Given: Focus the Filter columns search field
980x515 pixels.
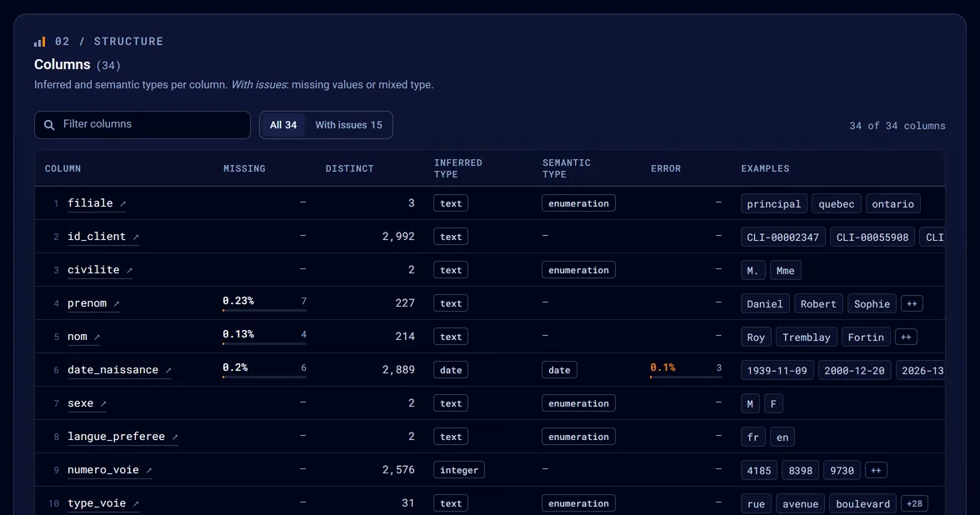Looking at the screenshot, I should click(142, 125).
